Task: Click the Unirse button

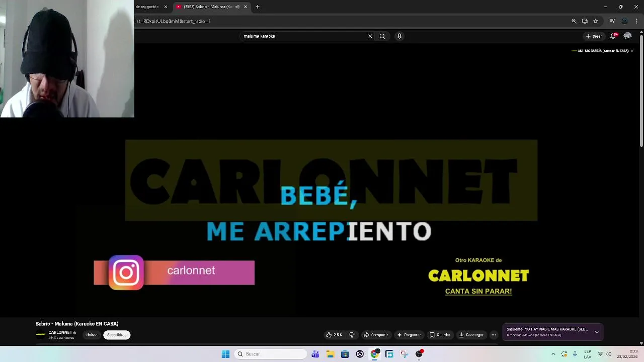Action: [x=92, y=335]
